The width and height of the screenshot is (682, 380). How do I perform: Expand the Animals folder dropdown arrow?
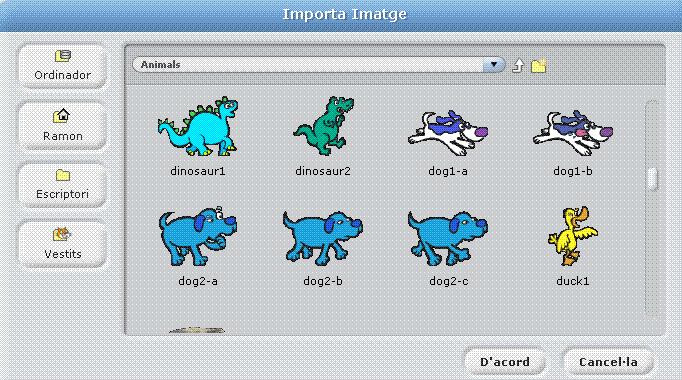coord(494,64)
